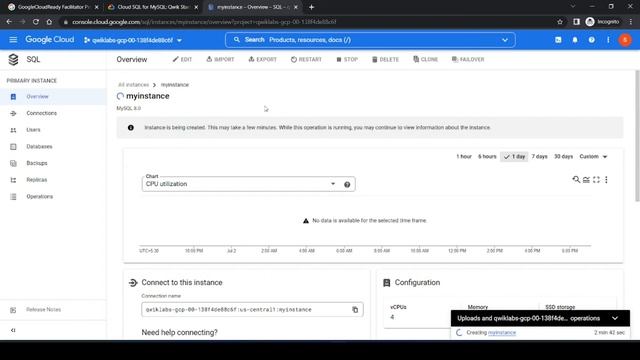Image resolution: width=640 pixels, height=360 pixels.
Task: Expand the search bar dropdown arrow
Action: 505,40
